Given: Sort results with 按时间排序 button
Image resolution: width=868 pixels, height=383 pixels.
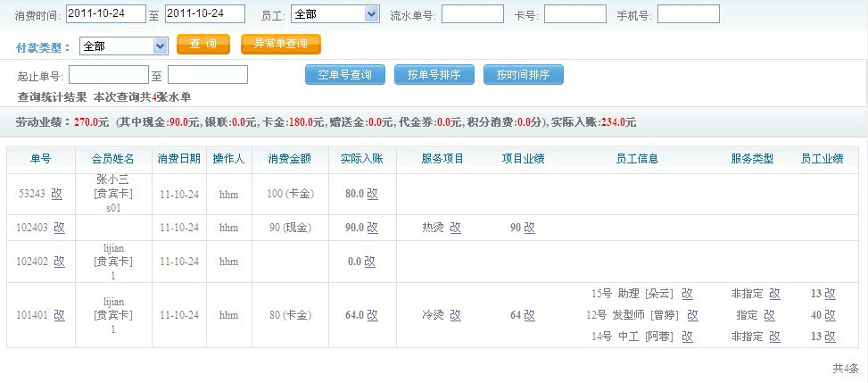Looking at the screenshot, I should (523, 75).
